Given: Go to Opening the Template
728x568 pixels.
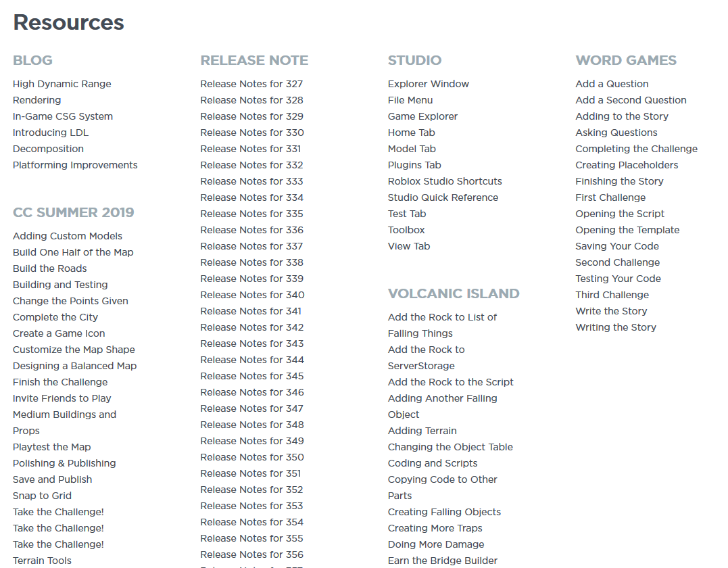Looking at the screenshot, I should click(628, 230).
